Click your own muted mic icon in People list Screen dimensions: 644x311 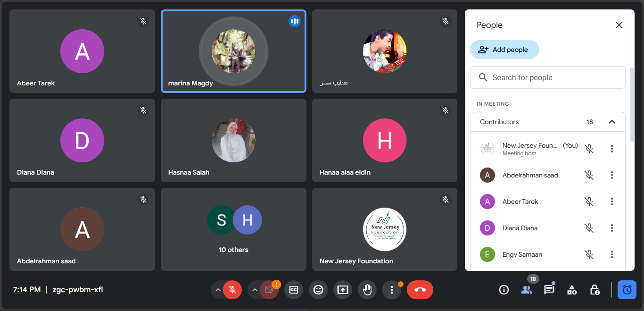tap(589, 149)
